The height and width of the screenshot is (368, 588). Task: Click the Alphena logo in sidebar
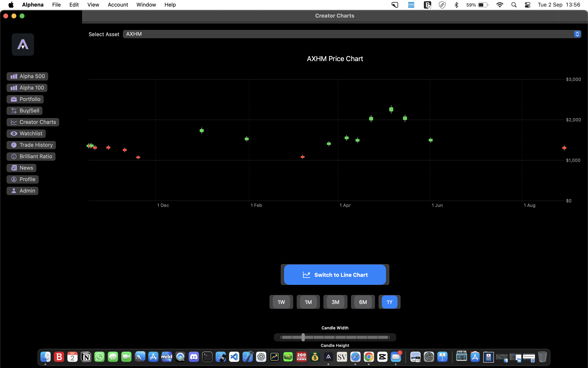(23, 45)
